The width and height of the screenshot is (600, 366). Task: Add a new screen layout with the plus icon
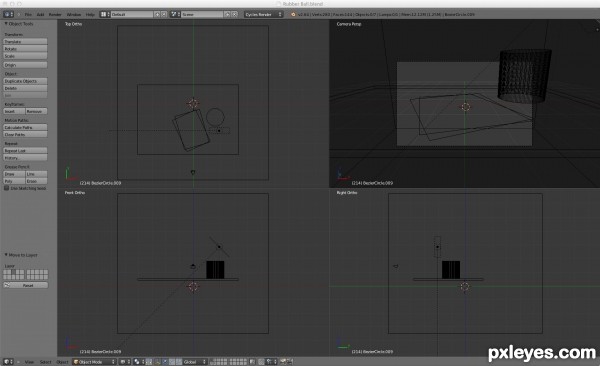[x=157, y=14]
